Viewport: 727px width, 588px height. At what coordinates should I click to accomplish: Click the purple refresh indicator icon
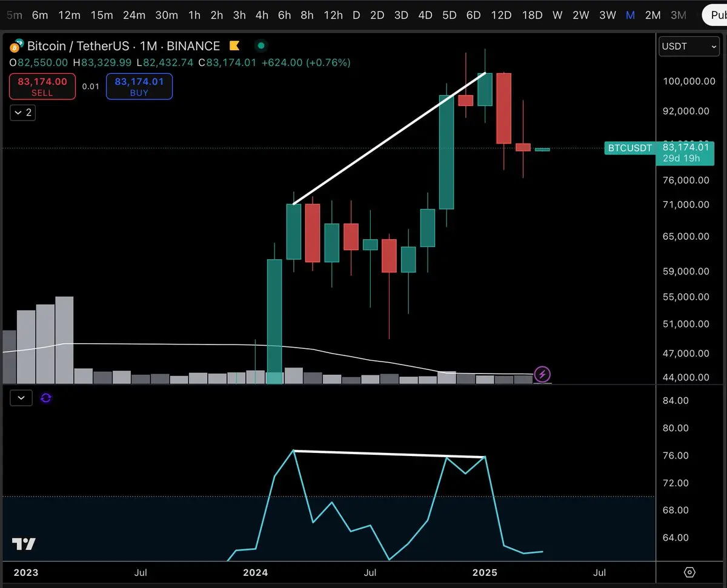[46, 398]
